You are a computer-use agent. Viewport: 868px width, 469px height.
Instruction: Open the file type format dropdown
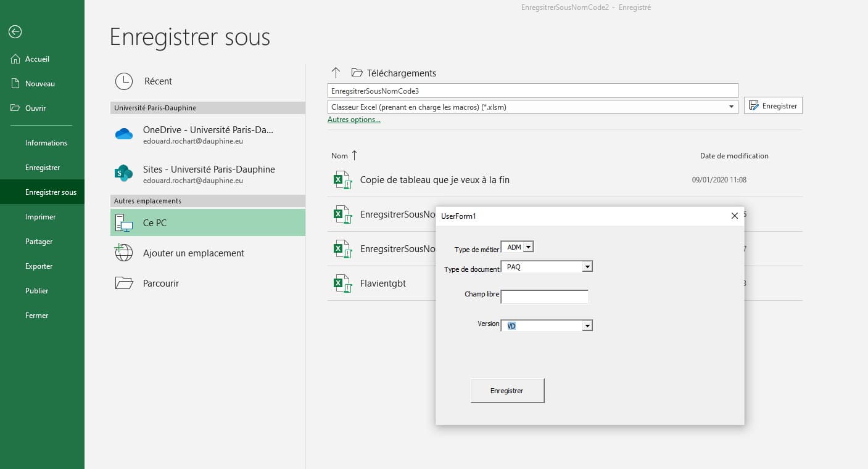[732, 107]
